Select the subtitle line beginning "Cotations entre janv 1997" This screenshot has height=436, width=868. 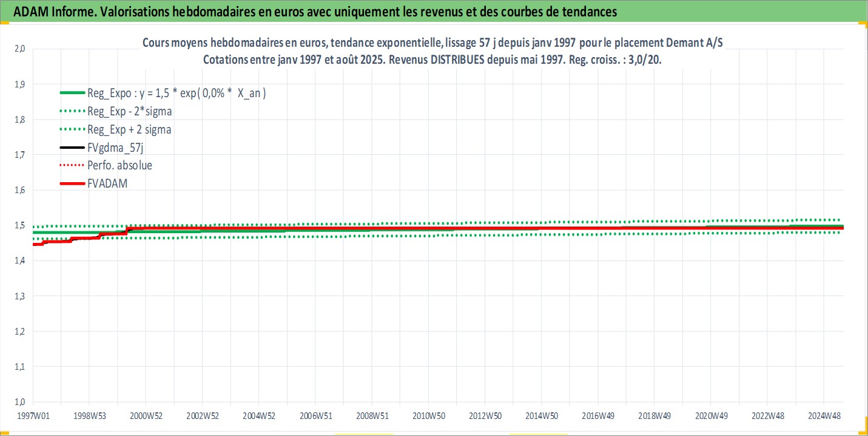pyautogui.click(x=433, y=61)
